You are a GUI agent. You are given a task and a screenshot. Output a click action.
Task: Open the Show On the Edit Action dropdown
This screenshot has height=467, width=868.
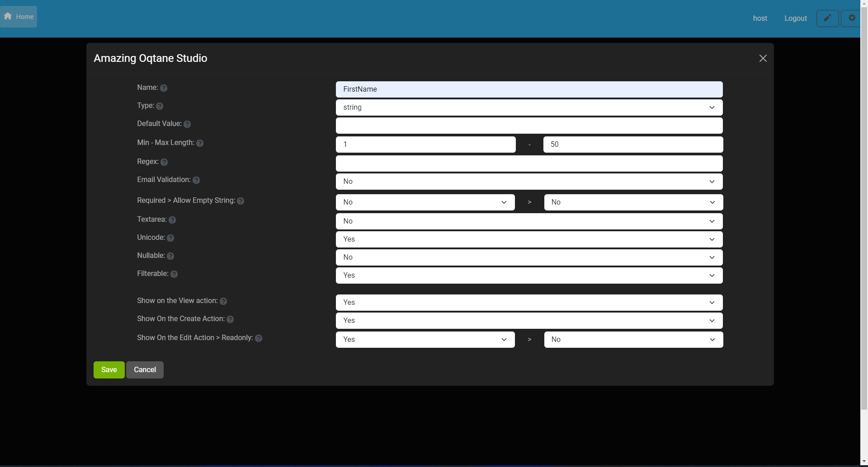(x=425, y=340)
